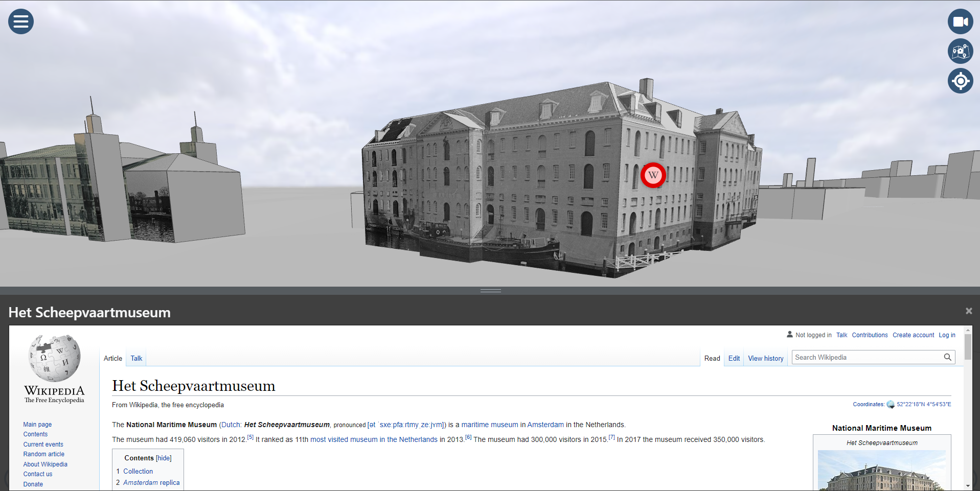Click the scrollbar up arrow in Wikipedia frame
This screenshot has height=491, width=980.
click(968, 331)
